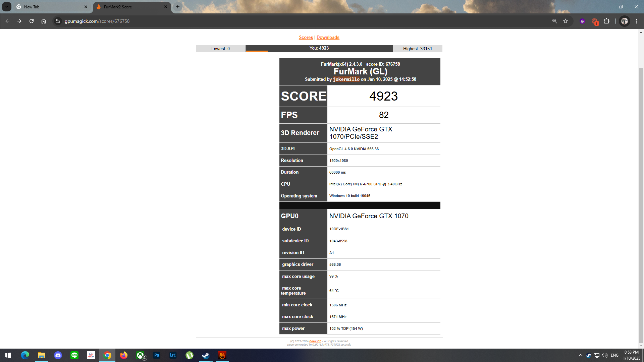Click the jokermillo username link

tap(346, 79)
